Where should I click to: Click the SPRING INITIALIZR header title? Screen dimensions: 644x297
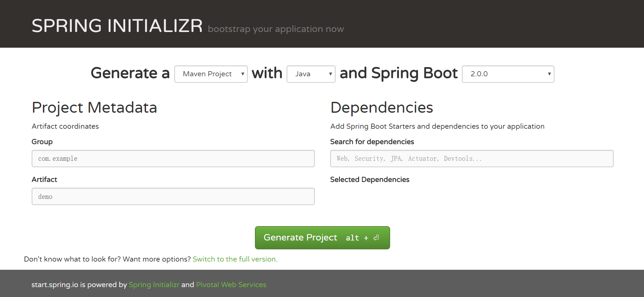[x=117, y=26]
